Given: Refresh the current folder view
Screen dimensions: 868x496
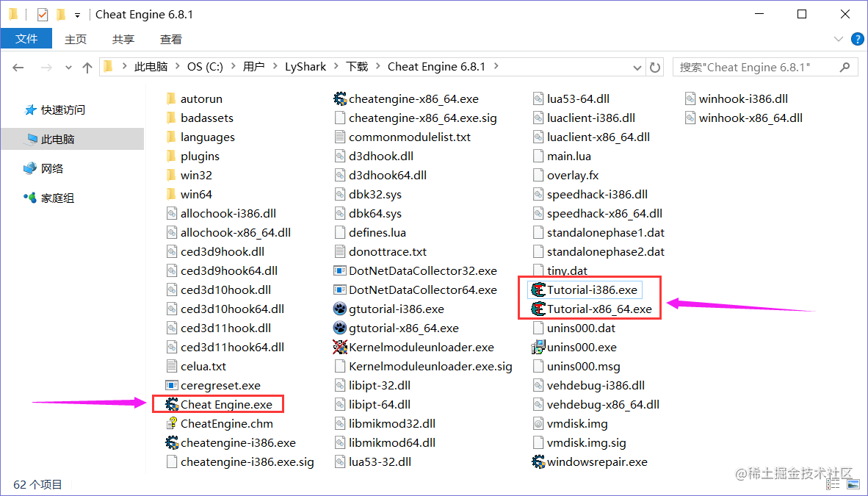Looking at the screenshot, I should [x=655, y=67].
